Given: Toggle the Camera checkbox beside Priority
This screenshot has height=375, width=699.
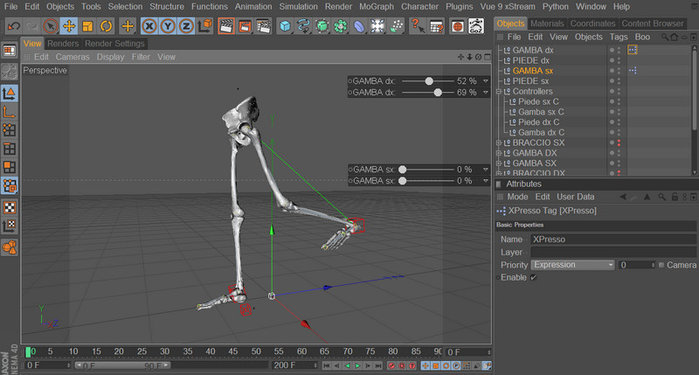Looking at the screenshot, I should click(662, 265).
